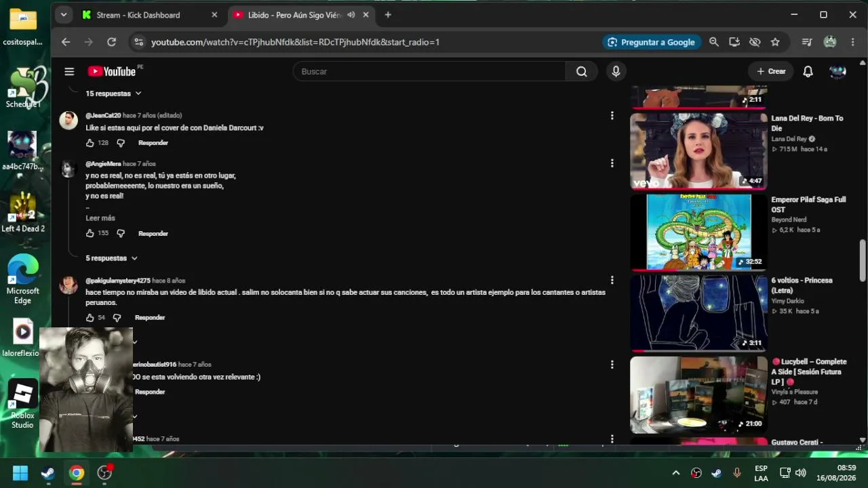Show hidden system tray icons chevron
The width and height of the screenshot is (868, 488).
(x=675, y=473)
